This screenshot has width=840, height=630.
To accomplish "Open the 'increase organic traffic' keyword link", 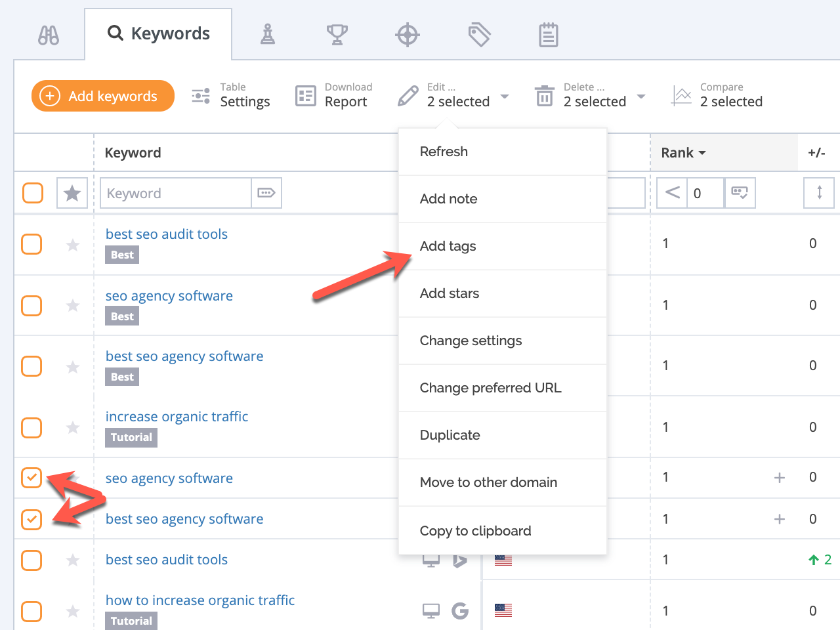I will point(177,417).
